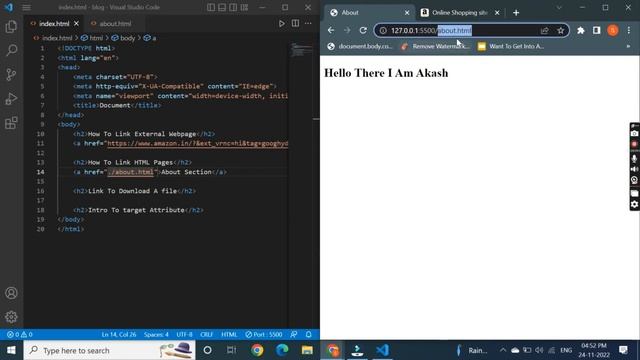This screenshot has height=360, width=640.
Task: Reload the browser page
Action: pyautogui.click(x=363, y=31)
